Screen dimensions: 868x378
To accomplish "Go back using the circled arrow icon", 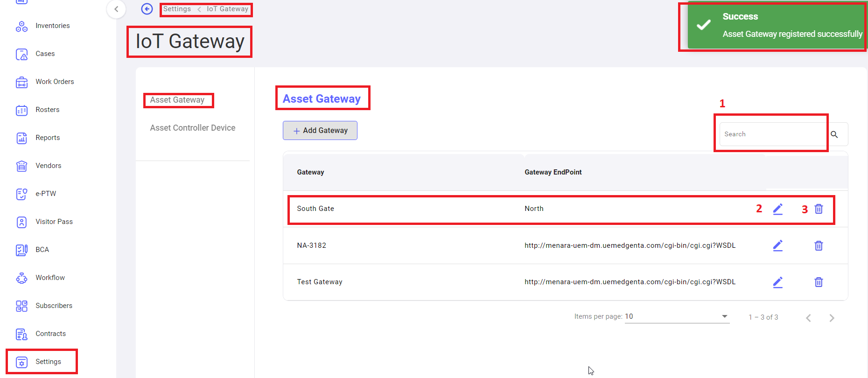I will click(147, 9).
